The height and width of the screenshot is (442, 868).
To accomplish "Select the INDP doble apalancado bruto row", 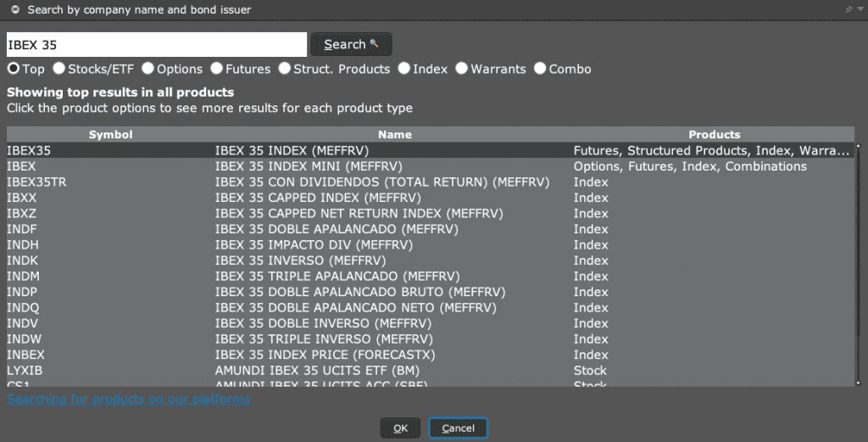I will tap(431, 292).
